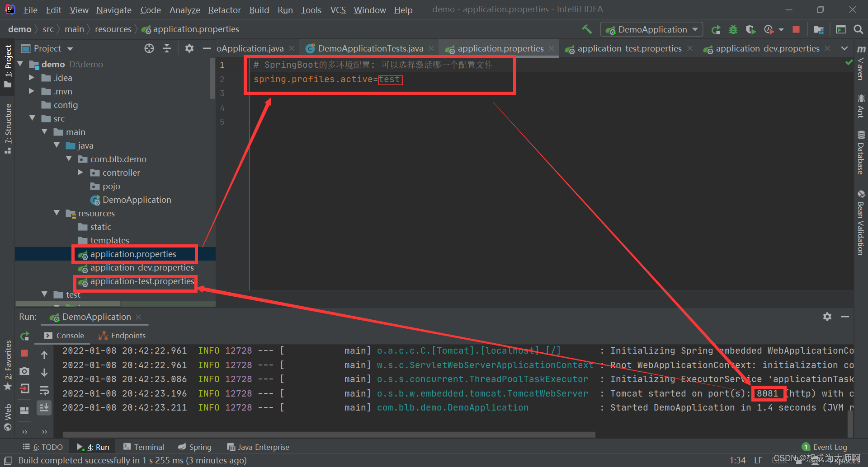The height and width of the screenshot is (467, 868).
Task: Stop the running app from the top toolbar
Action: tap(796, 29)
